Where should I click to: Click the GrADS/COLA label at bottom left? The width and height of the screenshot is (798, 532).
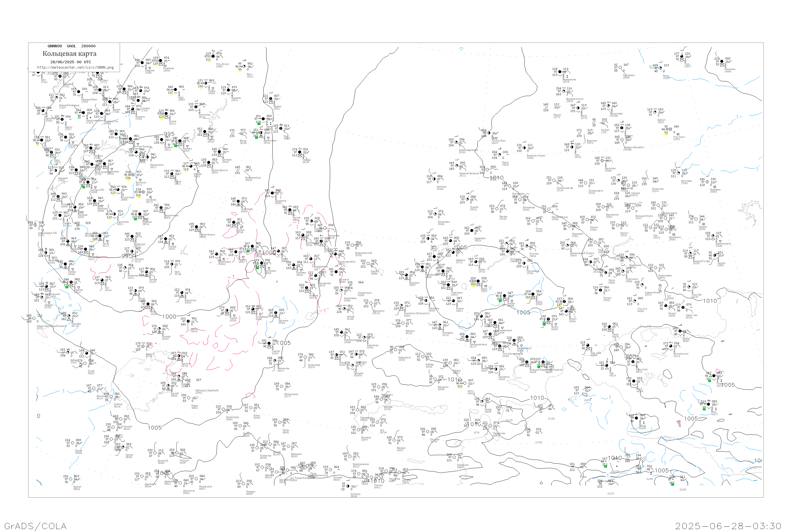pos(35,526)
